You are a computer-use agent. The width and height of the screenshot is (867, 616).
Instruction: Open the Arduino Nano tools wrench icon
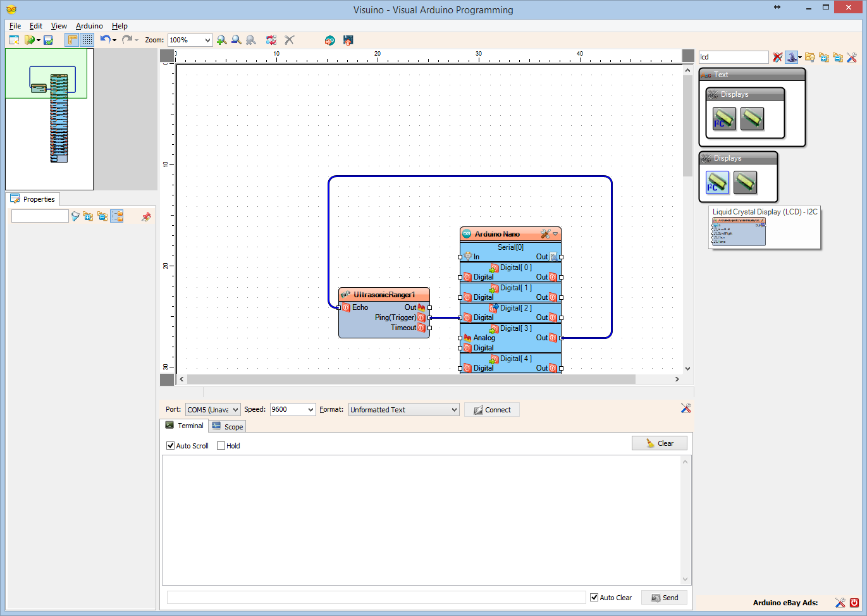(545, 234)
